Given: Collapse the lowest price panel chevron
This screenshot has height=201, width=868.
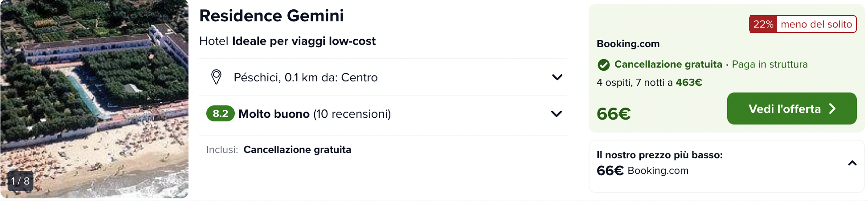Looking at the screenshot, I should (x=852, y=163).
